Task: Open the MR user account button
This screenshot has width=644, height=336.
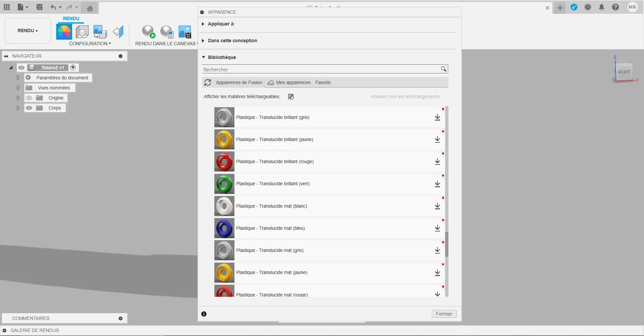Action: tap(632, 7)
